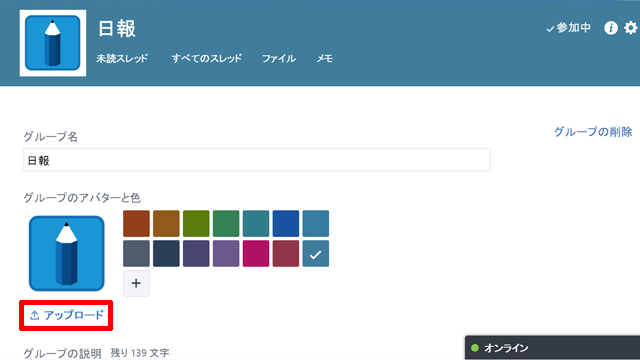This screenshot has width=640, height=360.
Task: Click the group info icon in header
Action: point(611,28)
